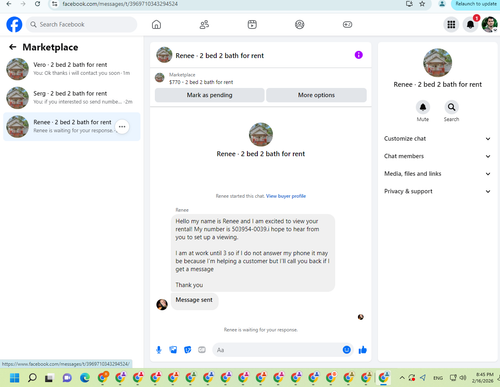The image size is (500, 387).
Task: Open View buyer profile link
Action: 286,196
